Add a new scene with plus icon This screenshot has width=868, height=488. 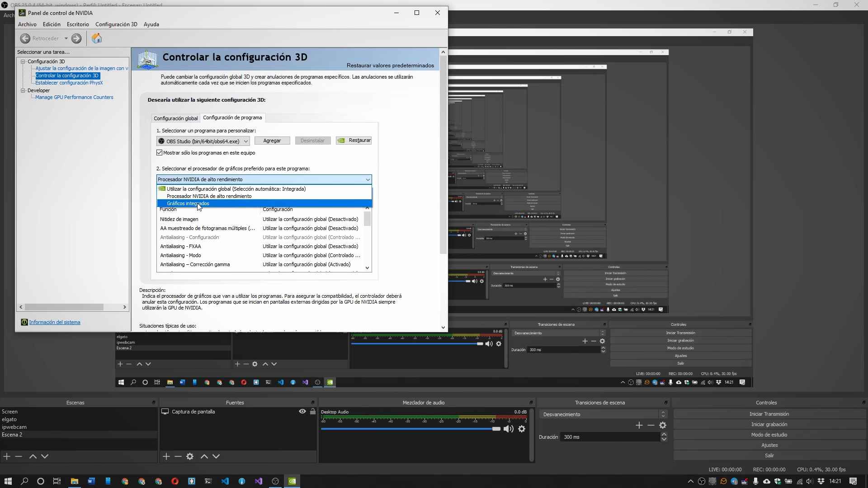(7, 456)
